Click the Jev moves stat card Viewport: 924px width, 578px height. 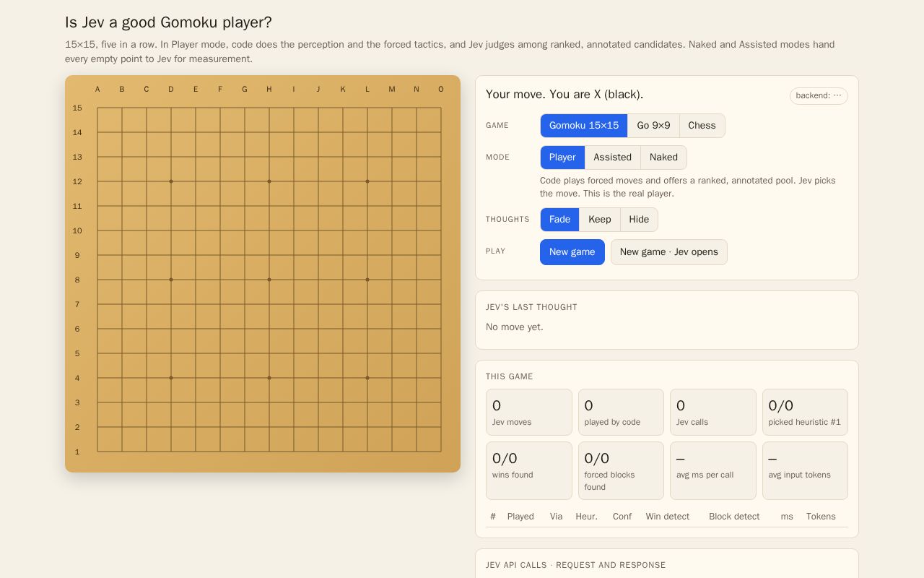529,413
